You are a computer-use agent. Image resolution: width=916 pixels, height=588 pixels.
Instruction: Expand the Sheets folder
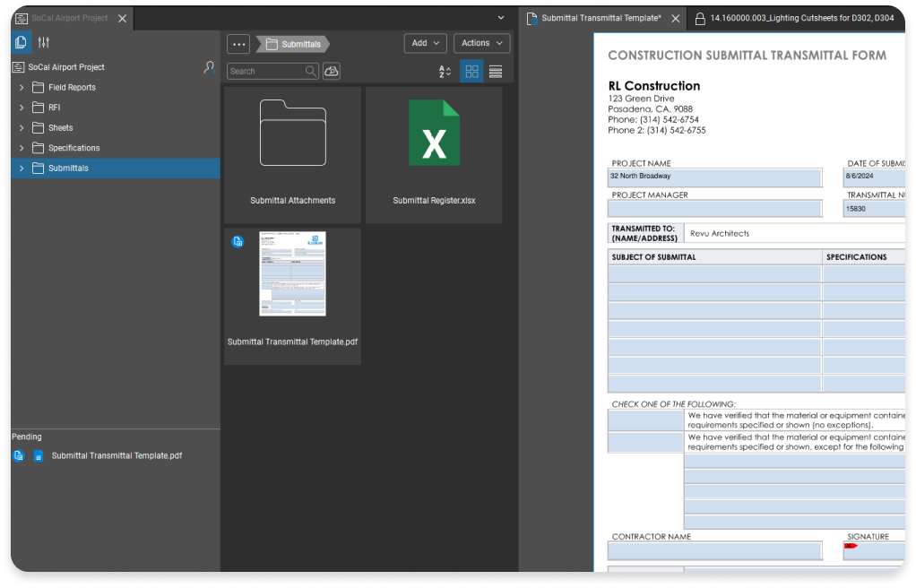point(22,128)
